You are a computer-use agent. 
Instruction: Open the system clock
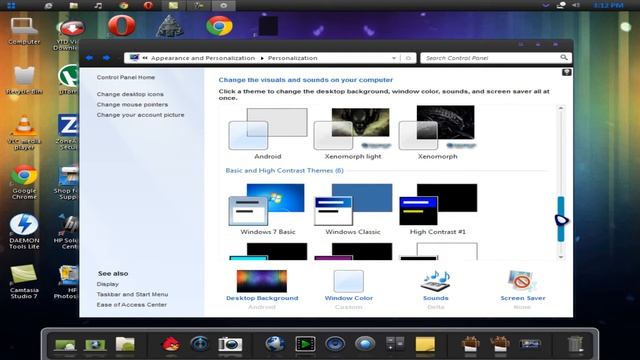608,5
